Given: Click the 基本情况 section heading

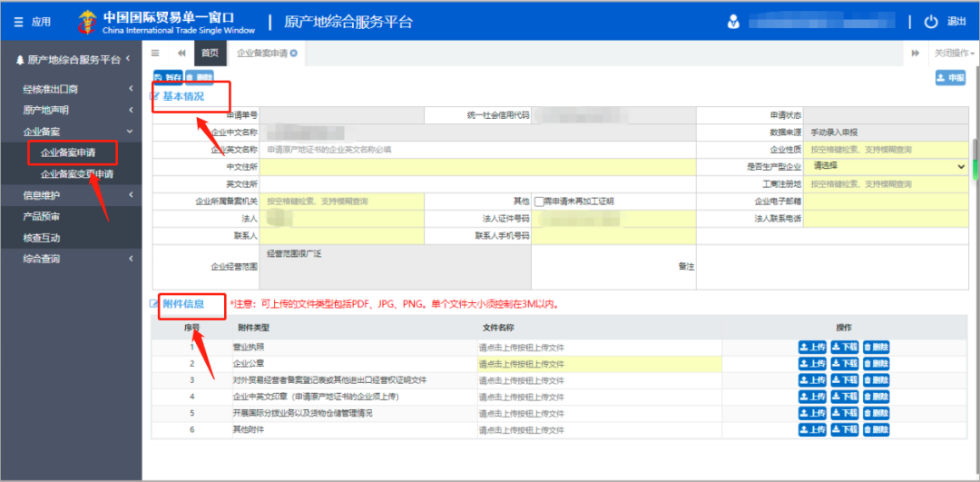Looking at the screenshot, I should pos(183,96).
